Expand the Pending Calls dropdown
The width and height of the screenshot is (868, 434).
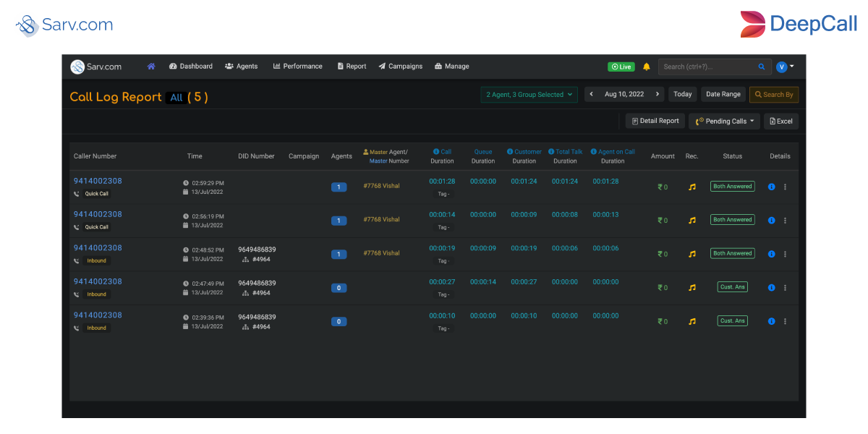pos(723,120)
